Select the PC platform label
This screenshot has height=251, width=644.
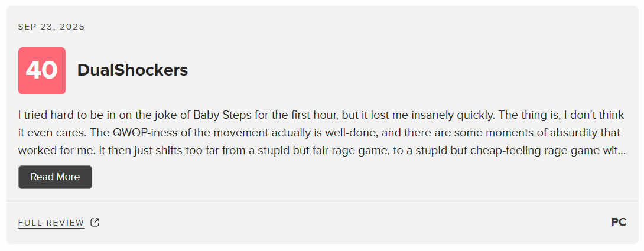619,223
